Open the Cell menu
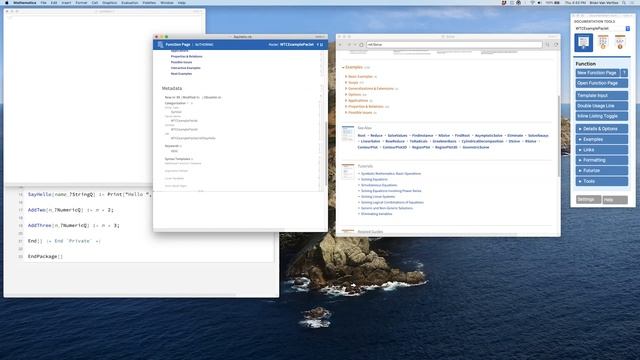This screenshot has height=360, width=640. click(95, 2)
